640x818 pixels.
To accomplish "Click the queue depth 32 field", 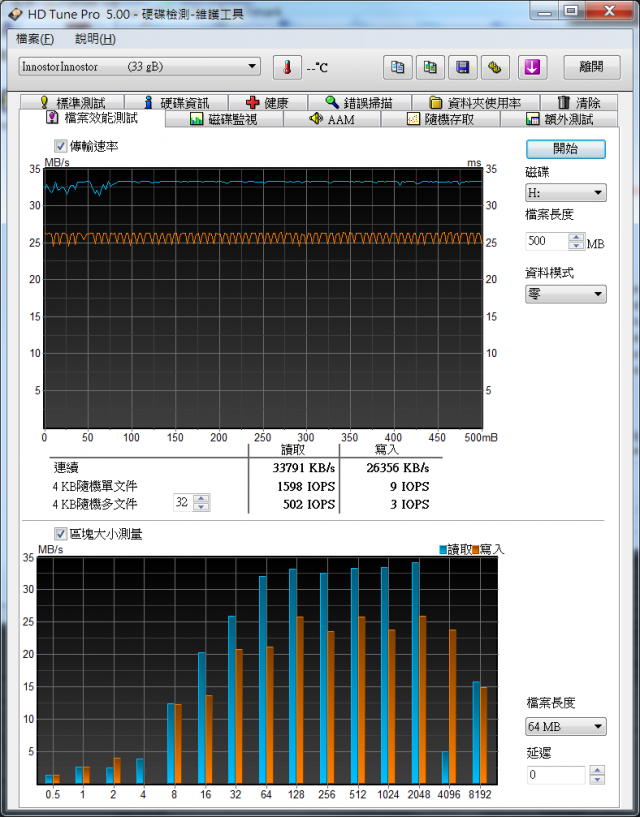I will tap(183, 502).
